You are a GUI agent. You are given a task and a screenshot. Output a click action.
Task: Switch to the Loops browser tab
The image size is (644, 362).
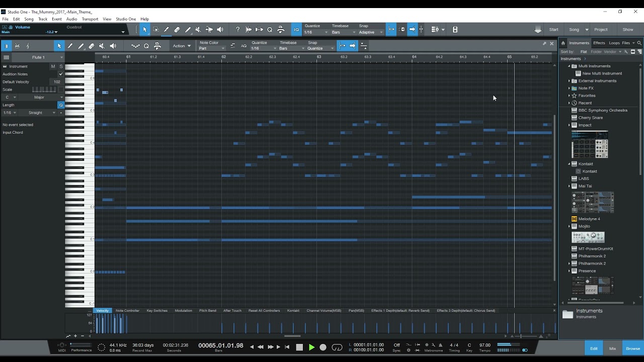[614, 43]
